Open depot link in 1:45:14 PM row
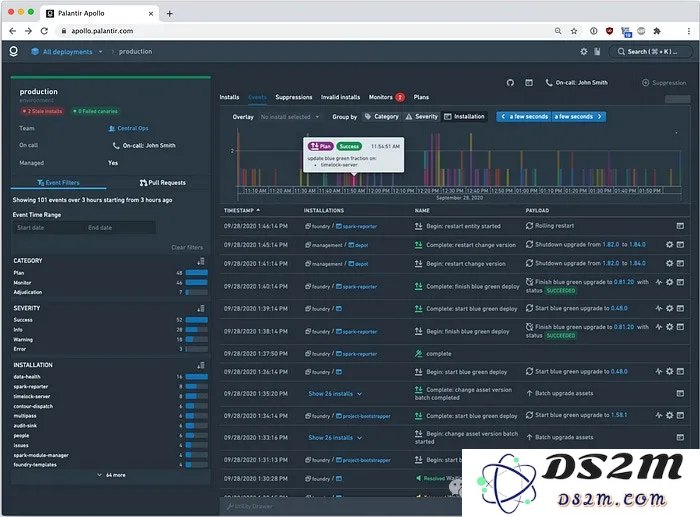Viewport: 700px width, 517px height. tap(358, 245)
